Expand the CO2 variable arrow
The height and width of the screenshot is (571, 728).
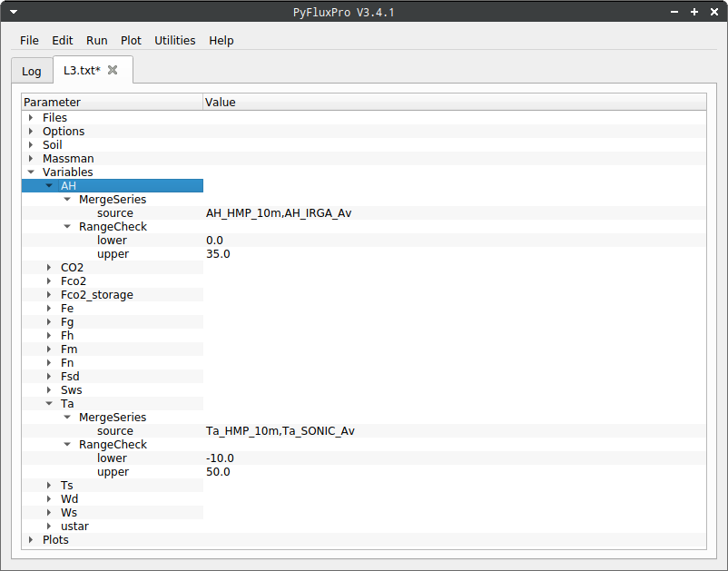(49, 268)
